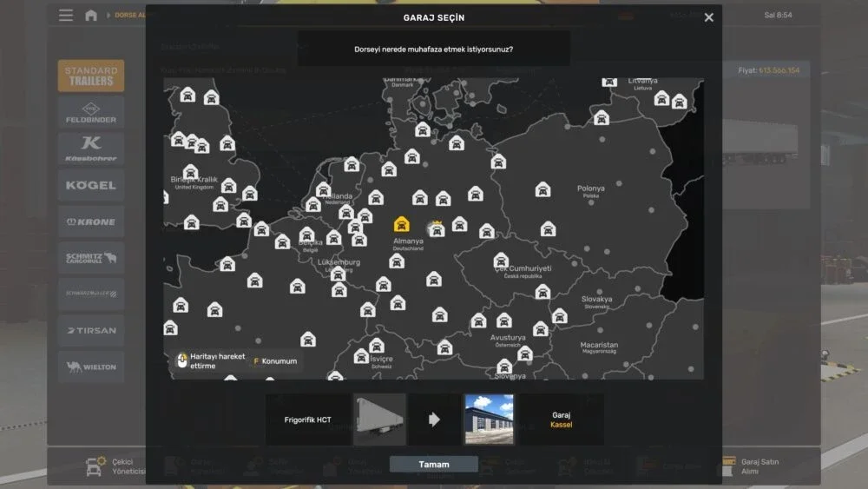Go to the home screen icon

[91, 16]
